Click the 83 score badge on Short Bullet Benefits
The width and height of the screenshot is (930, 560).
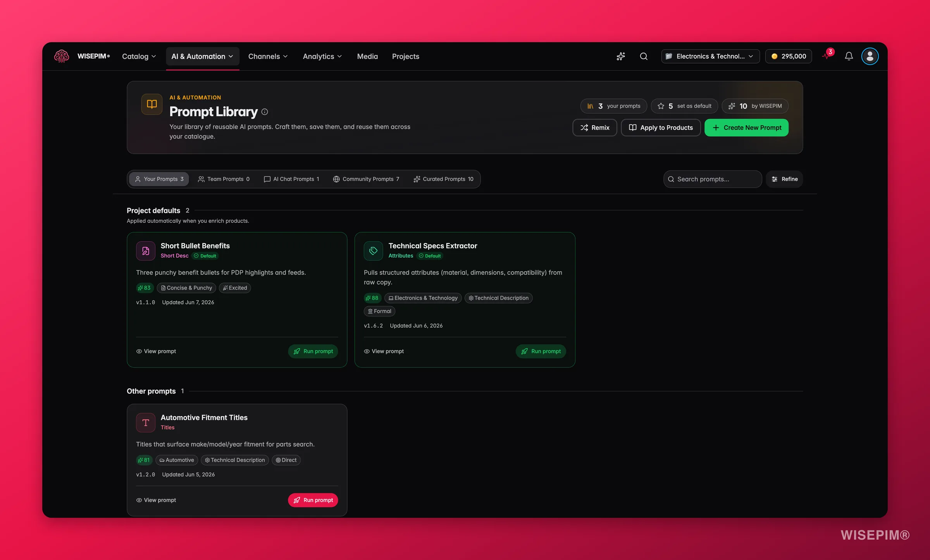(x=145, y=288)
